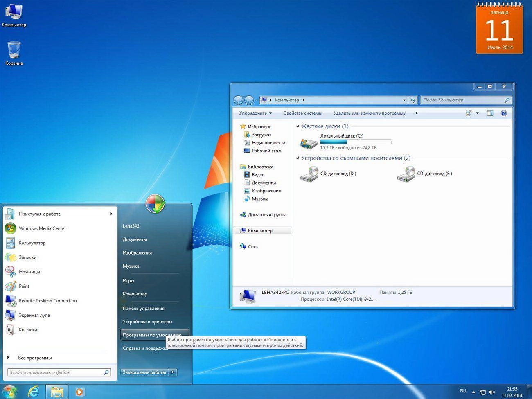
Task: Collapse Устройства со съемными носителями group
Action: point(298,158)
